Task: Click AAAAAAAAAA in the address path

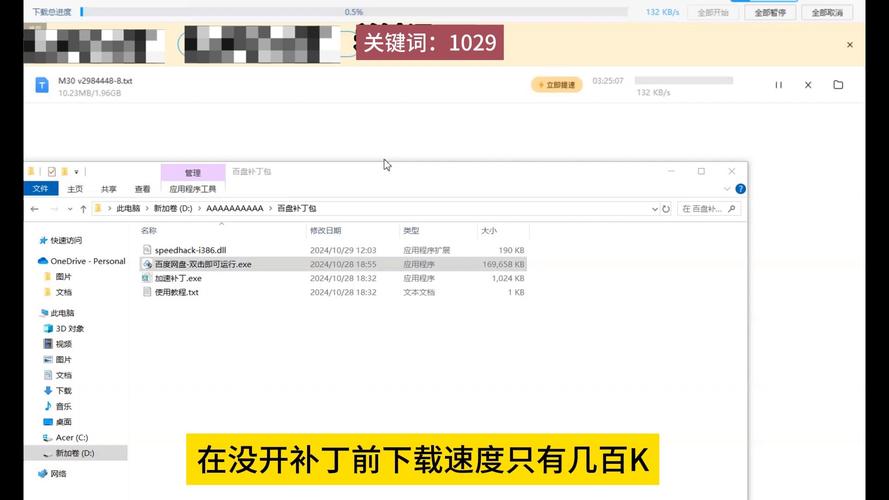Action: (x=235, y=209)
